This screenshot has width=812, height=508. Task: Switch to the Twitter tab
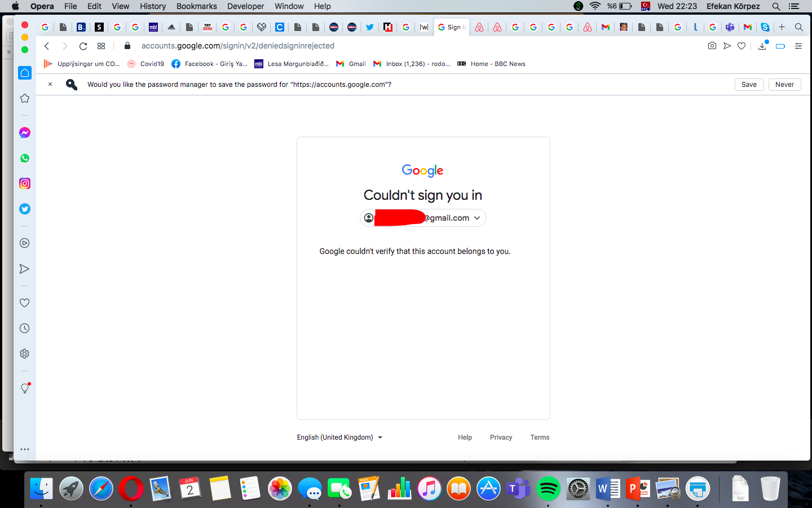[370, 27]
